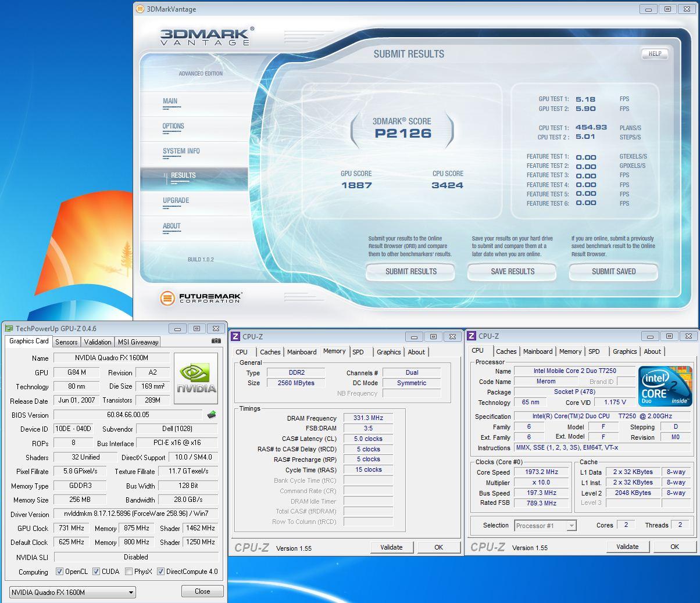Click the SUBMIT RESULTS button

point(411,271)
